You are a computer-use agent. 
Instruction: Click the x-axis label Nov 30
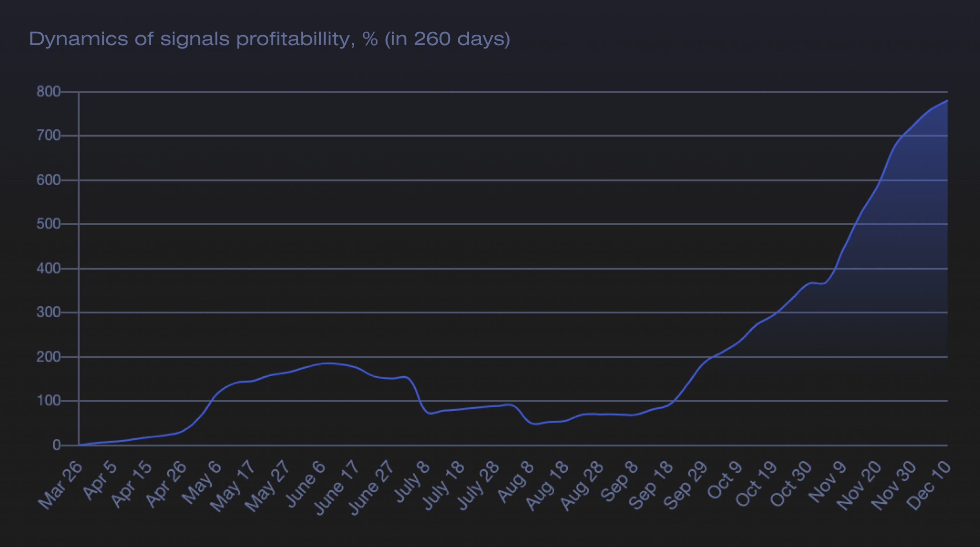pos(894,485)
